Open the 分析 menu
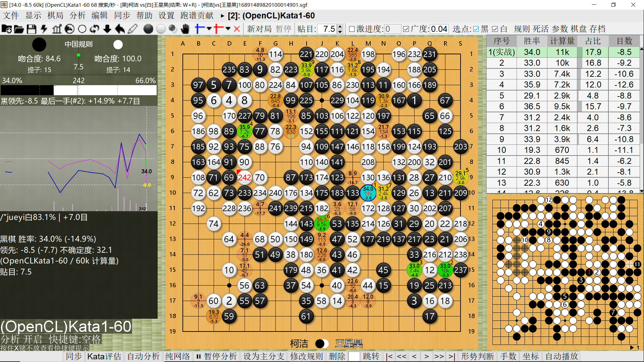644x362 pixels. coord(77,15)
